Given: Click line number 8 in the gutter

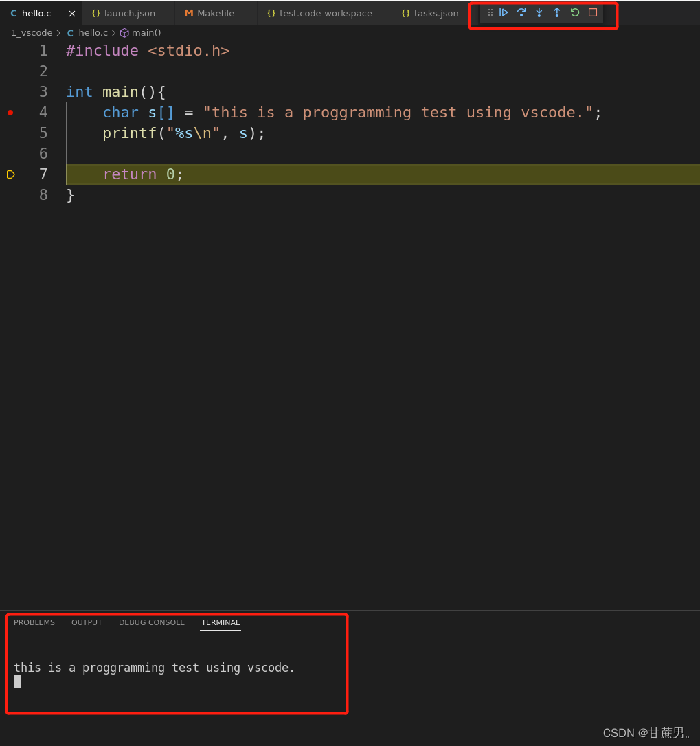Looking at the screenshot, I should (43, 195).
